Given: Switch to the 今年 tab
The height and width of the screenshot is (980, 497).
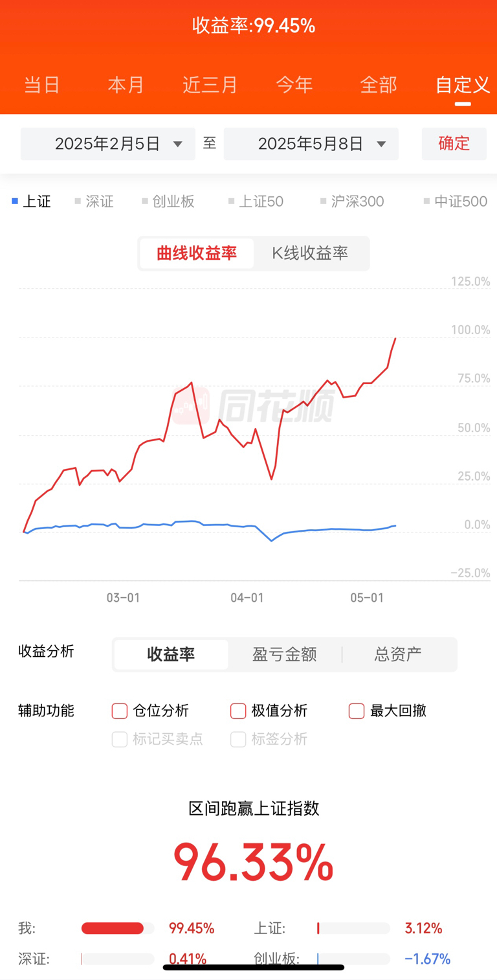Looking at the screenshot, I should (294, 85).
